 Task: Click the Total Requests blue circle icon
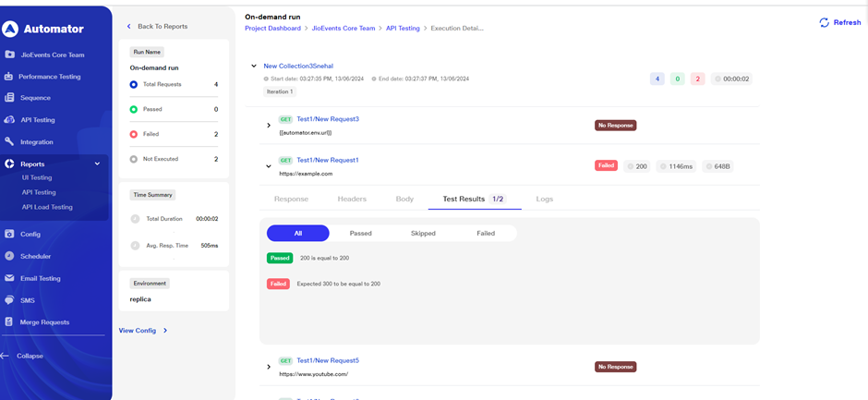[x=133, y=85]
